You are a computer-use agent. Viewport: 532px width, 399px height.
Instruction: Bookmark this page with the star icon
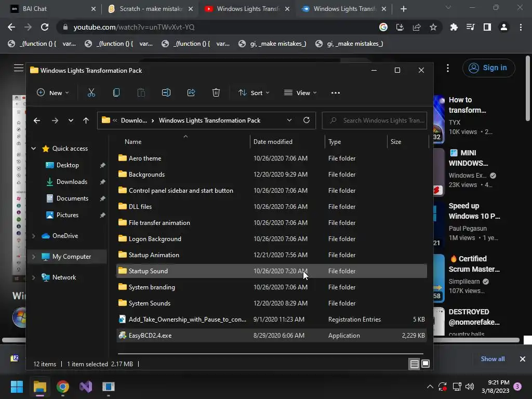pyautogui.click(x=433, y=27)
